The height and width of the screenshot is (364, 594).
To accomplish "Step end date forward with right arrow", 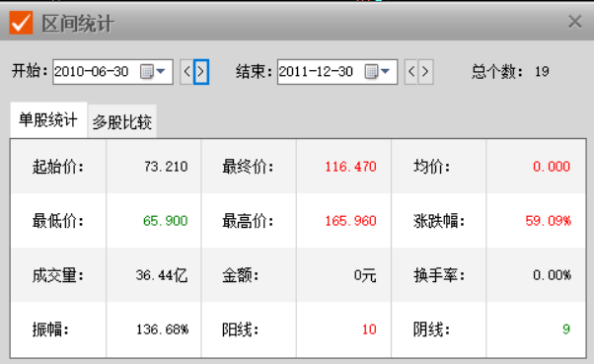I will pyautogui.click(x=425, y=72).
